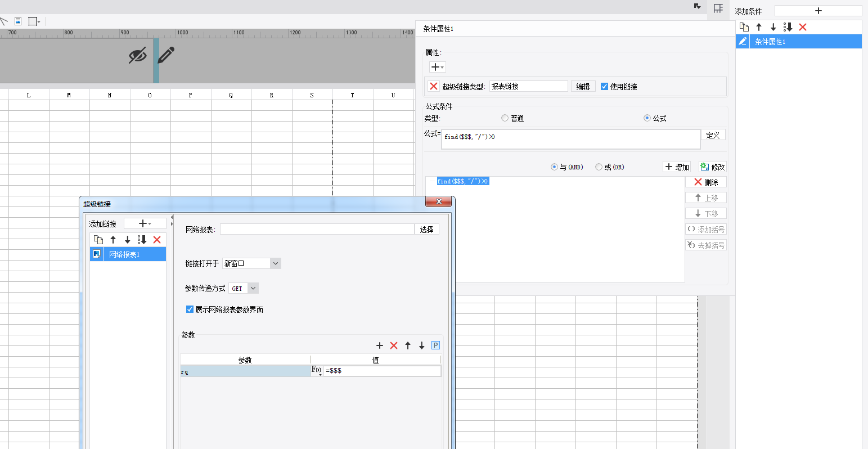Click red X delete icon in 添加链接 toolbar

157,240
